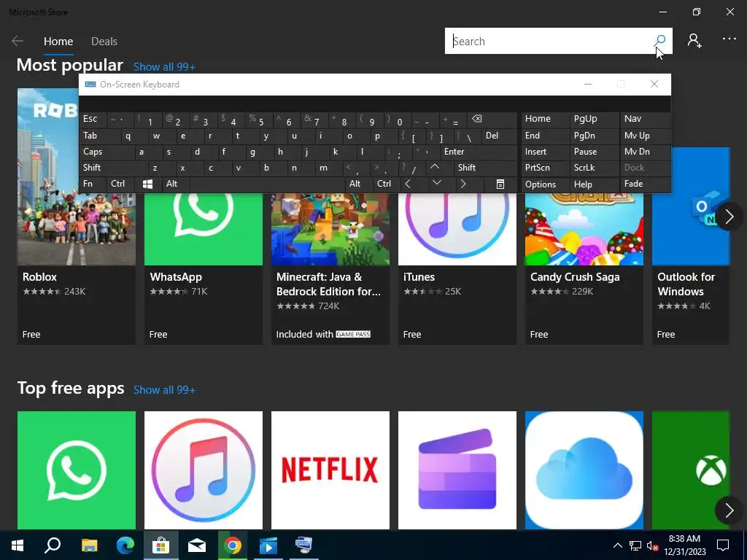The height and width of the screenshot is (560, 747).
Task: Toggle the ScrLk key
Action: pyautogui.click(x=594, y=168)
